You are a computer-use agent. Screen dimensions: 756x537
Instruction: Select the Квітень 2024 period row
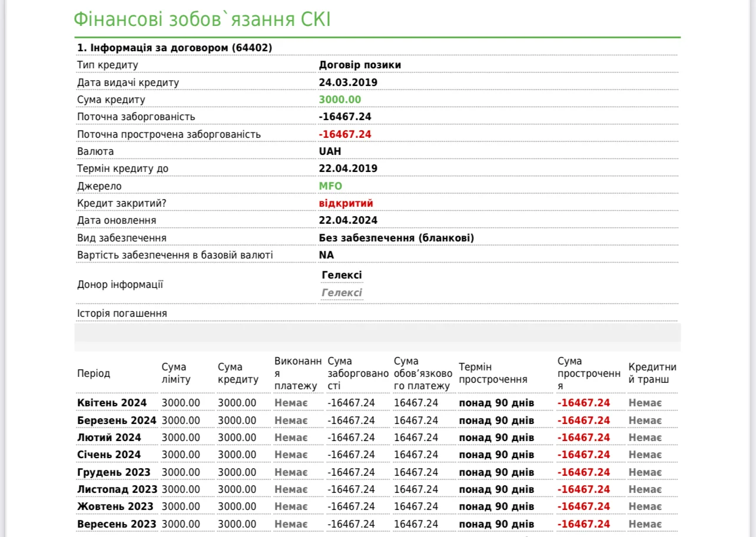click(x=112, y=403)
